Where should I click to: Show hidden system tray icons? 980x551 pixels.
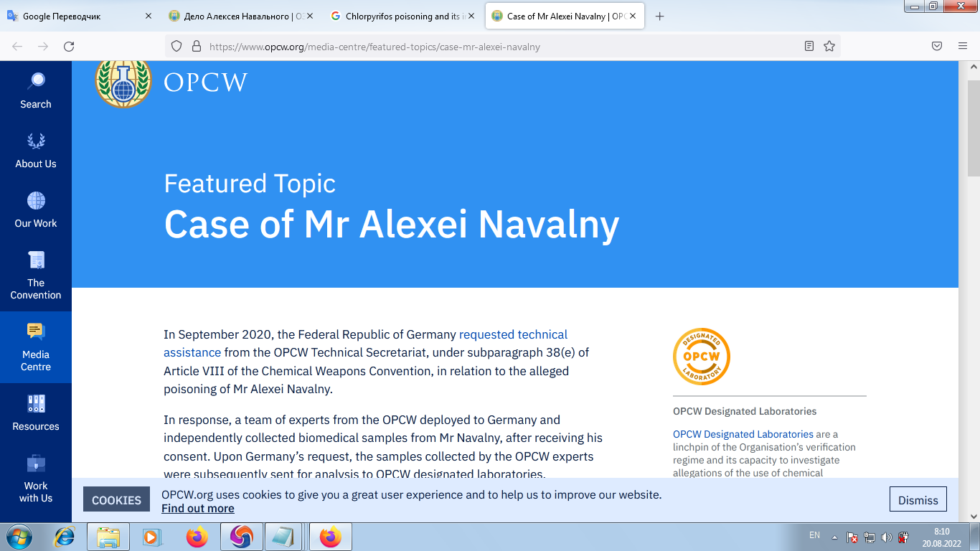(834, 537)
